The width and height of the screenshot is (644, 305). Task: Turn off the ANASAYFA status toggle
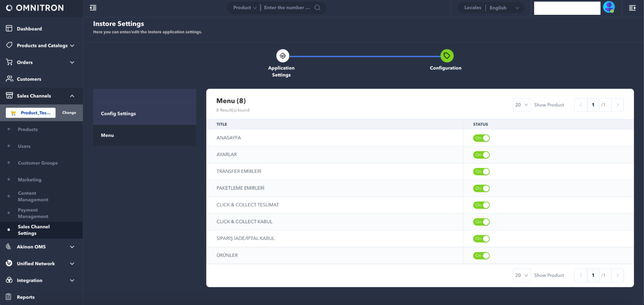pyautogui.click(x=481, y=138)
